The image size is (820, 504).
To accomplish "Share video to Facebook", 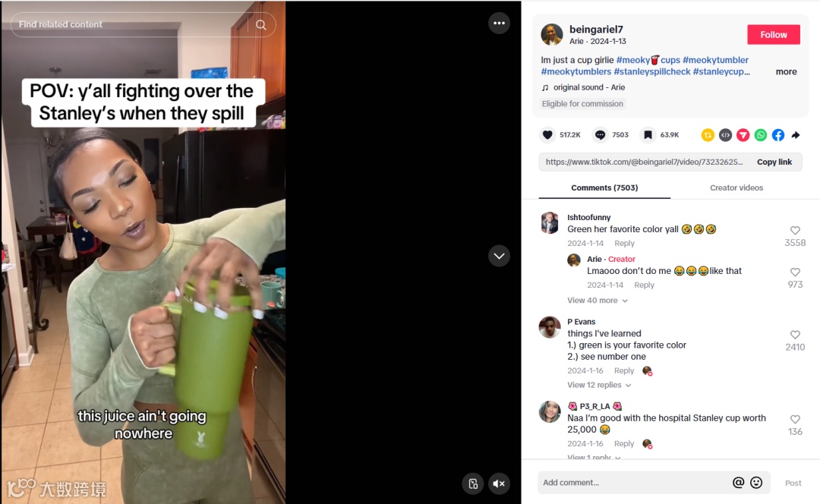I will pyautogui.click(x=778, y=135).
